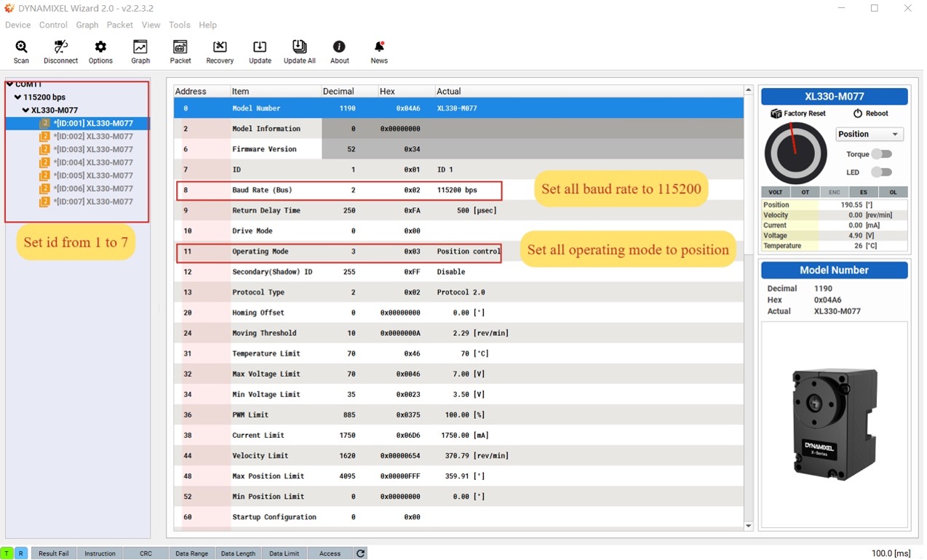Open the Position mode dropdown
This screenshot has width=927, height=560.
(870, 134)
